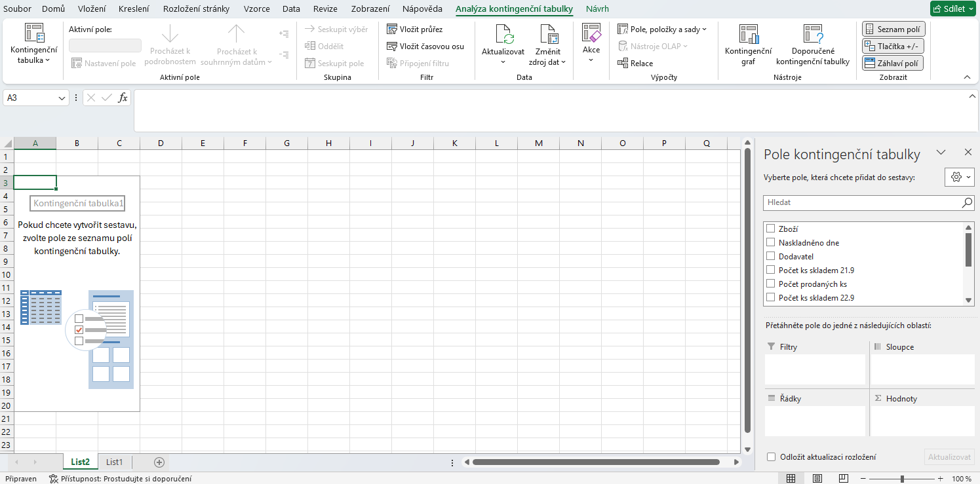This screenshot has height=484, width=980.
Task: Toggle Tlačítka +/- visibility
Action: pos(893,45)
